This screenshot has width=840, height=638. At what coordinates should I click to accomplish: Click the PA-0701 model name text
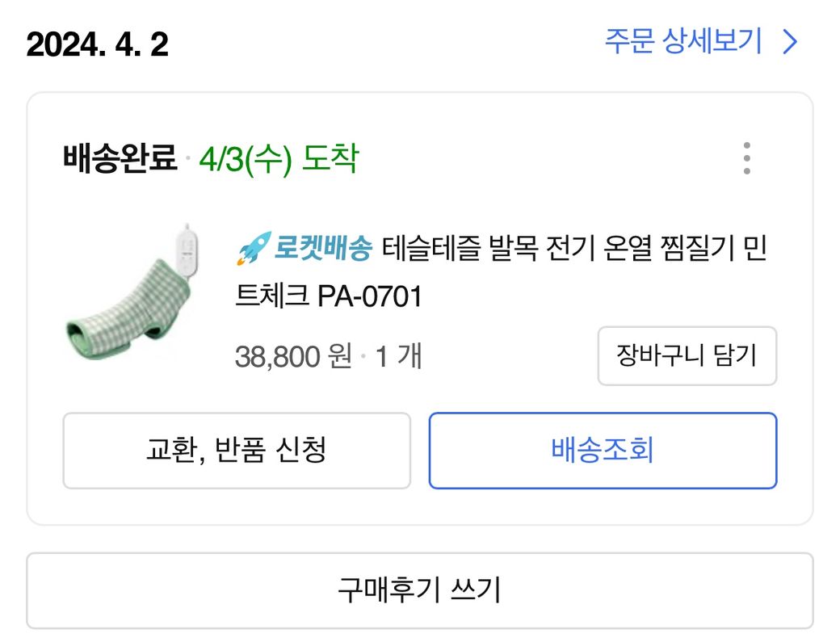tap(370, 297)
